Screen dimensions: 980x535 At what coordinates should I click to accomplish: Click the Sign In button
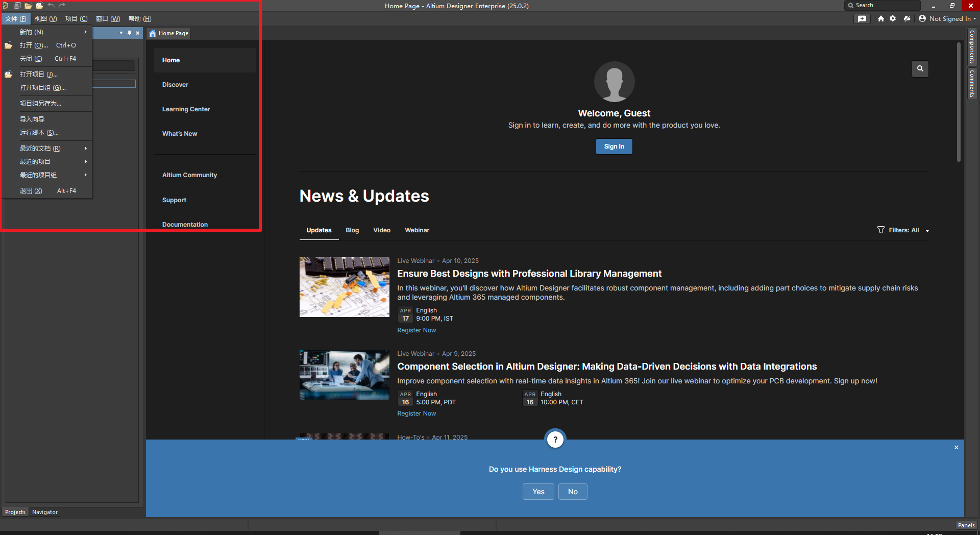[614, 147]
